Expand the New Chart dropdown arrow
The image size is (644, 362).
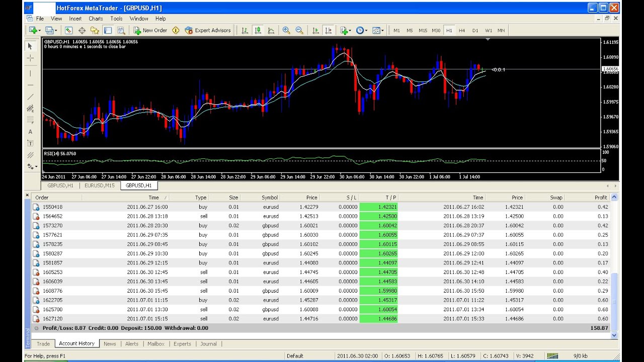click(39, 30)
